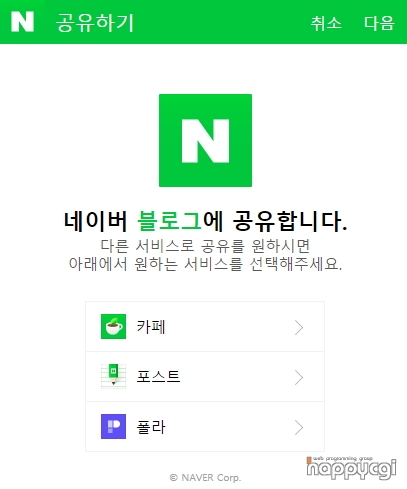Open the chevron arrow for 포스트
Image resolution: width=407 pixels, height=489 pixels.
click(x=299, y=377)
